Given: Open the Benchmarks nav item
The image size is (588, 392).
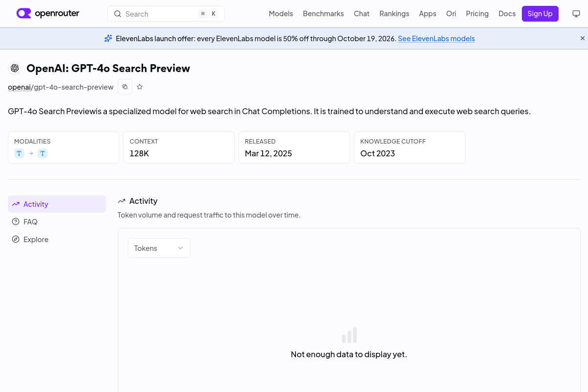Looking at the screenshot, I should tap(323, 14).
